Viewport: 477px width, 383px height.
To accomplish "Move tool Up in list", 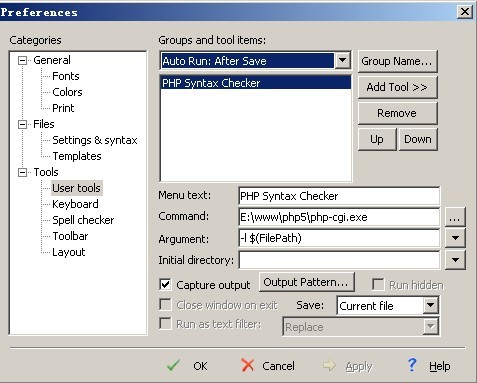I will pos(377,139).
